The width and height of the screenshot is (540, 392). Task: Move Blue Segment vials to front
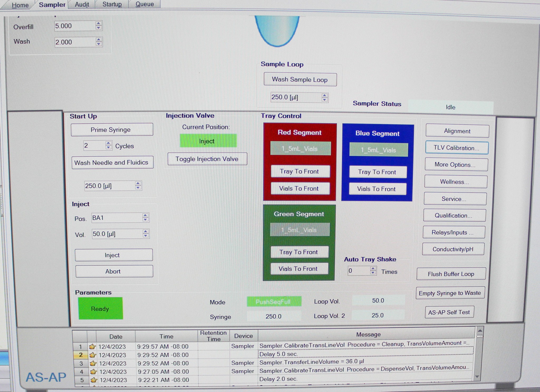click(378, 189)
